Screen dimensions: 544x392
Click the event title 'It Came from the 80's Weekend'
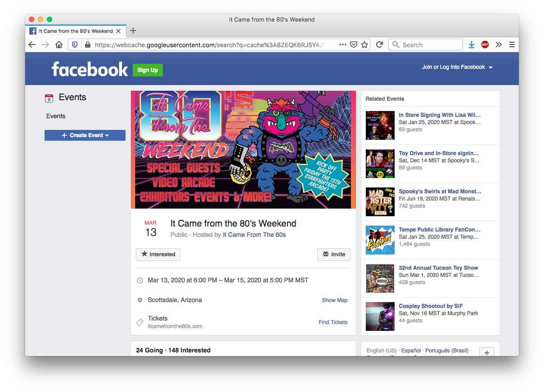(x=234, y=223)
